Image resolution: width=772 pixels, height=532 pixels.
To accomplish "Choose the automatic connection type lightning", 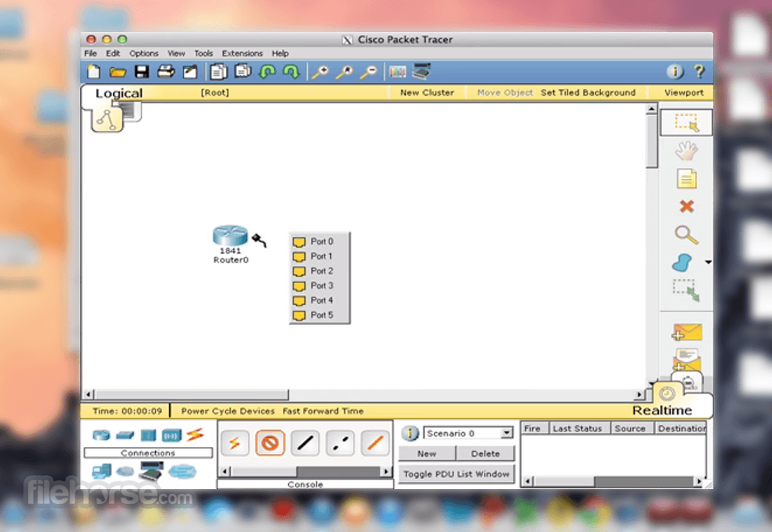I will point(234,443).
